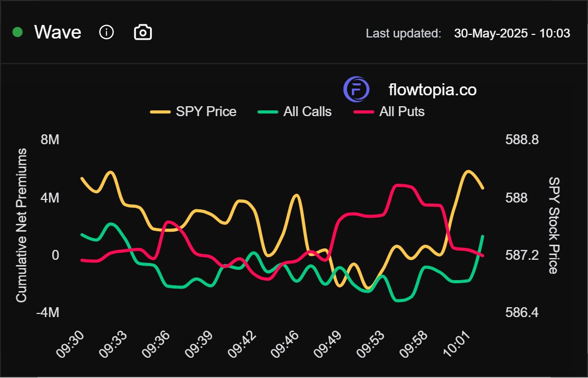Click the green live status dot
The height and width of the screenshot is (378, 588).
(18, 32)
